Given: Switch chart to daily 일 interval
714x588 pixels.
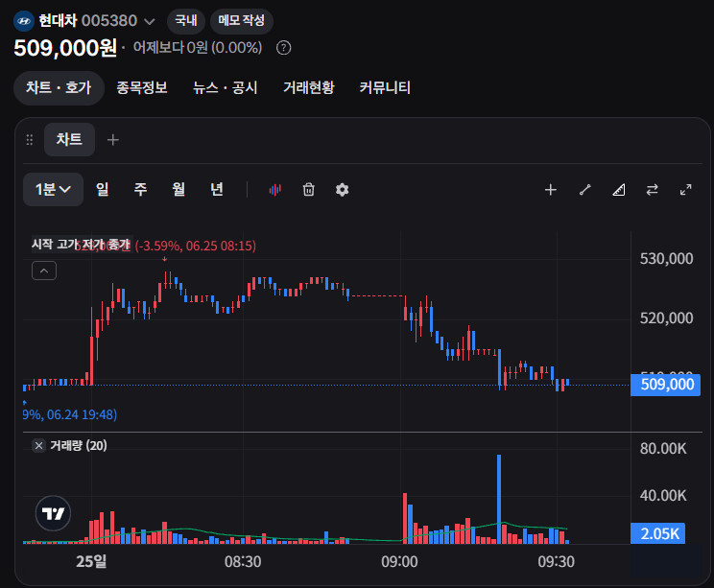Looking at the screenshot, I should click(x=103, y=189).
